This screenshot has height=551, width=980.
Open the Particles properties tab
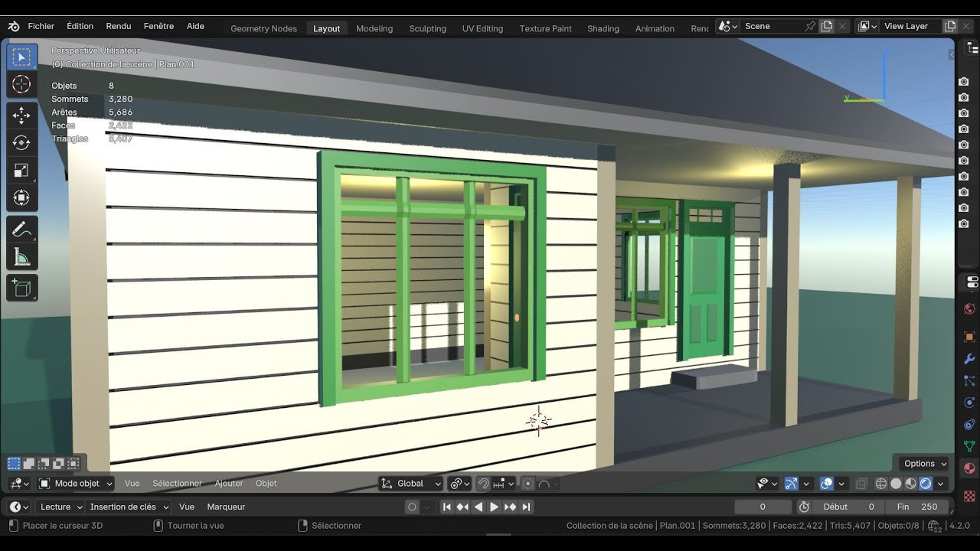coord(969,380)
